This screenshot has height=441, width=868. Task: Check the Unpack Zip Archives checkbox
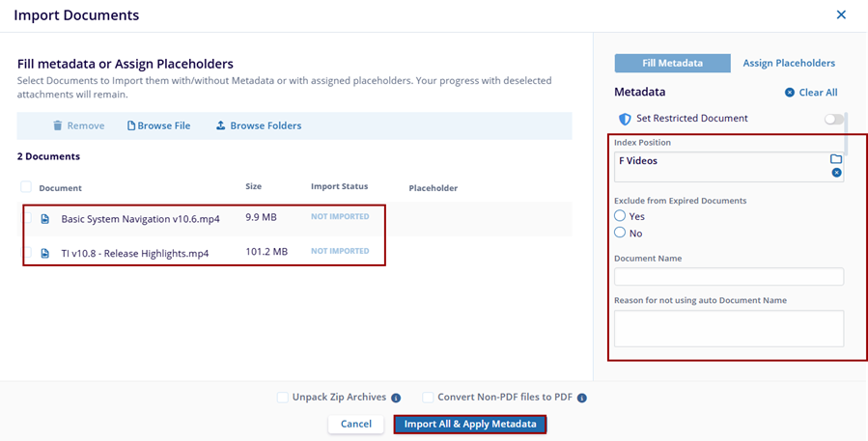(x=283, y=397)
